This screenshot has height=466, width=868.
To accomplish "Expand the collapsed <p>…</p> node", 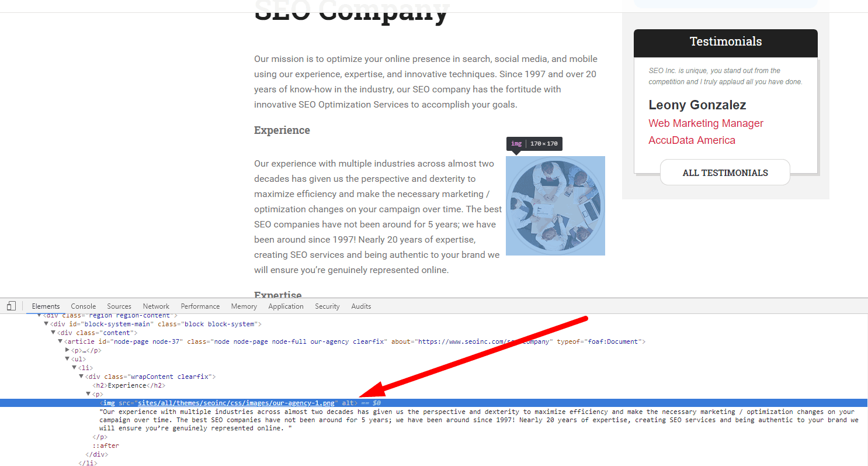I will 68,350.
